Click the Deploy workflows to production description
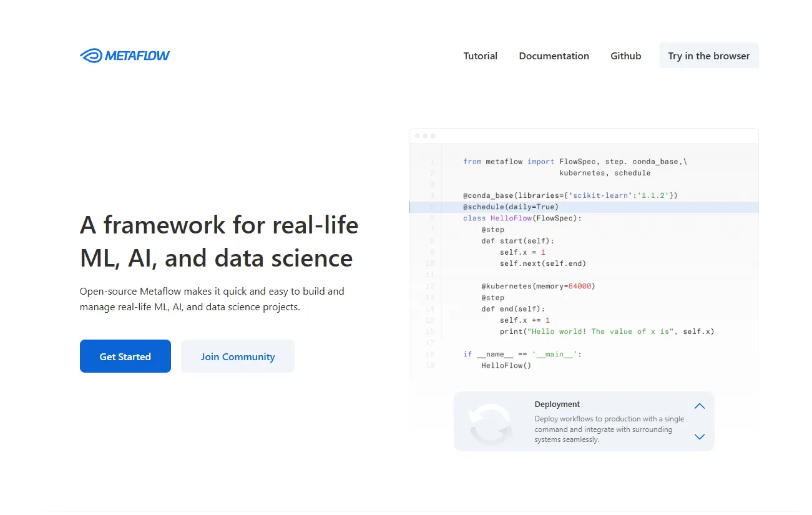 click(x=609, y=429)
